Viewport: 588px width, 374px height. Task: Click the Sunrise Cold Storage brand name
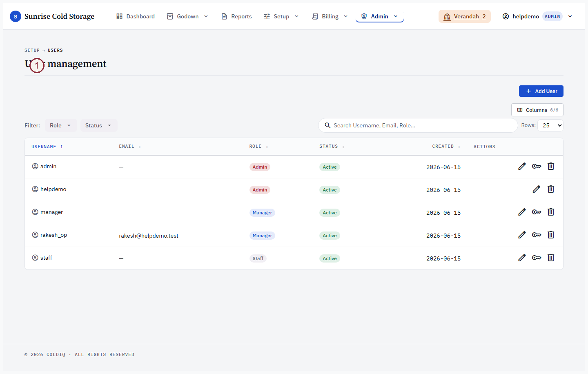pos(59,16)
